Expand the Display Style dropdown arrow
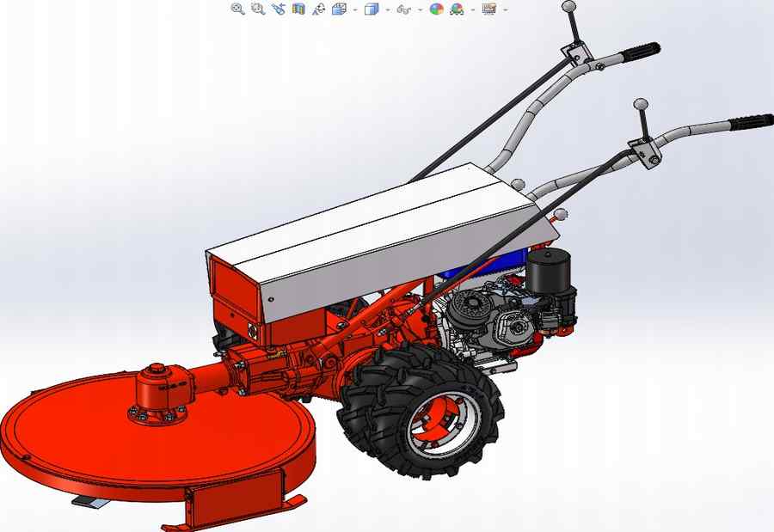The height and width of the screenshot is (532, 774). click(x=388, y=9)
